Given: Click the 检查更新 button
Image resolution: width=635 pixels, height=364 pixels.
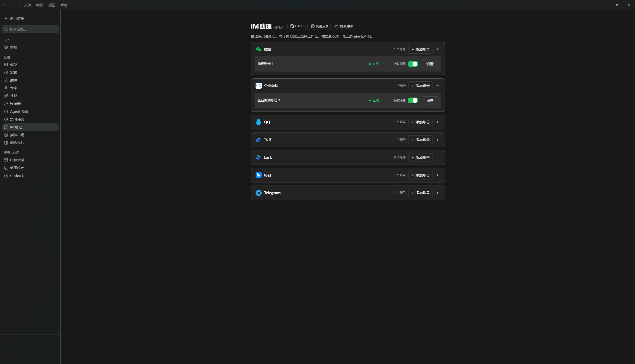Looking at the screenshot, I should [344, 26].
